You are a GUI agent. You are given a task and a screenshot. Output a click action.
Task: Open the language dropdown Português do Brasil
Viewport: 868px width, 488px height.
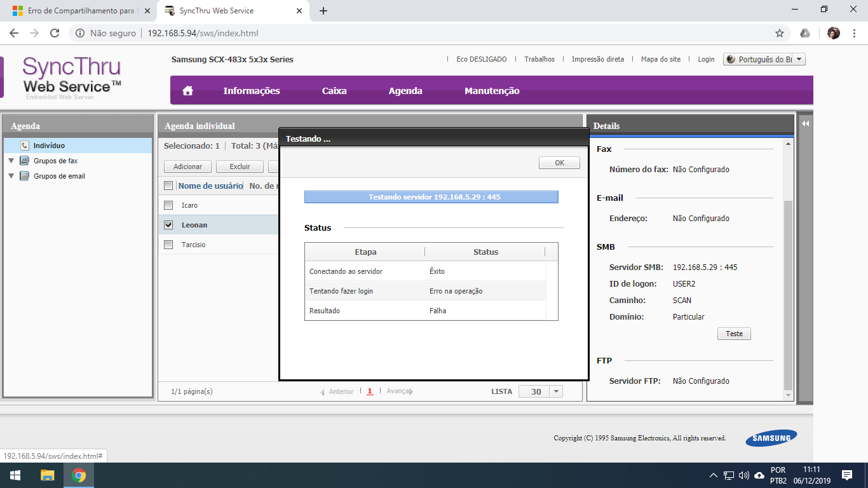click(x=764, y=59)
